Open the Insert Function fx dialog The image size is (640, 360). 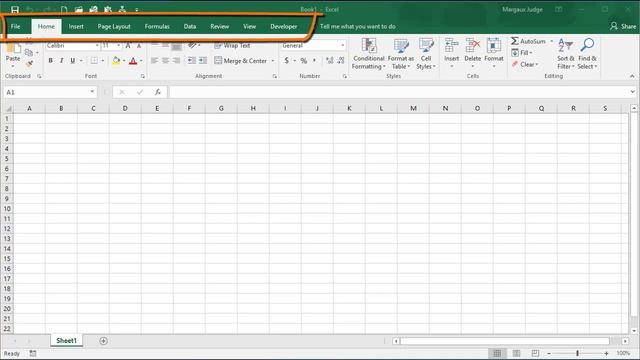click(x=158, y=92)
